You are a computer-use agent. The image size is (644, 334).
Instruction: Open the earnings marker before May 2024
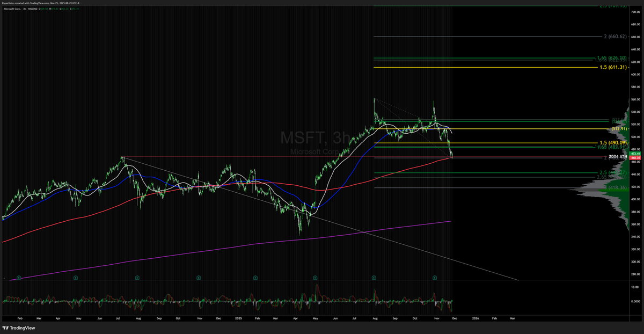[x=76, y=278]
